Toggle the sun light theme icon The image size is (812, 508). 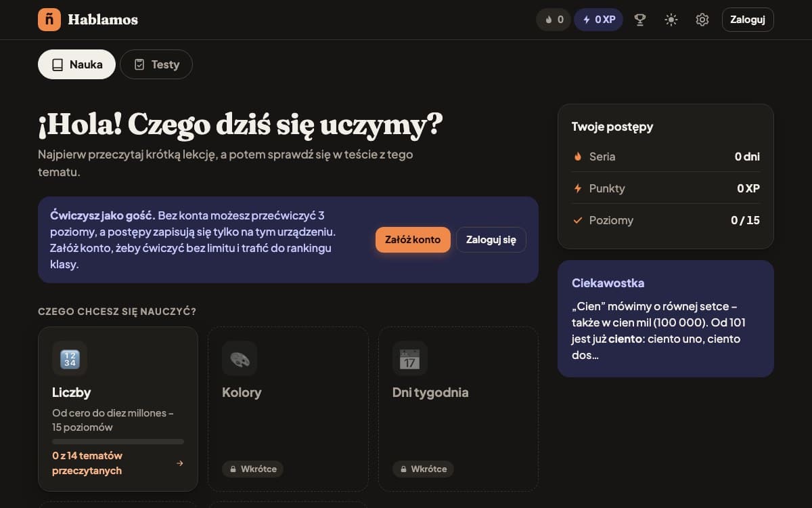[x=671, y=20]
